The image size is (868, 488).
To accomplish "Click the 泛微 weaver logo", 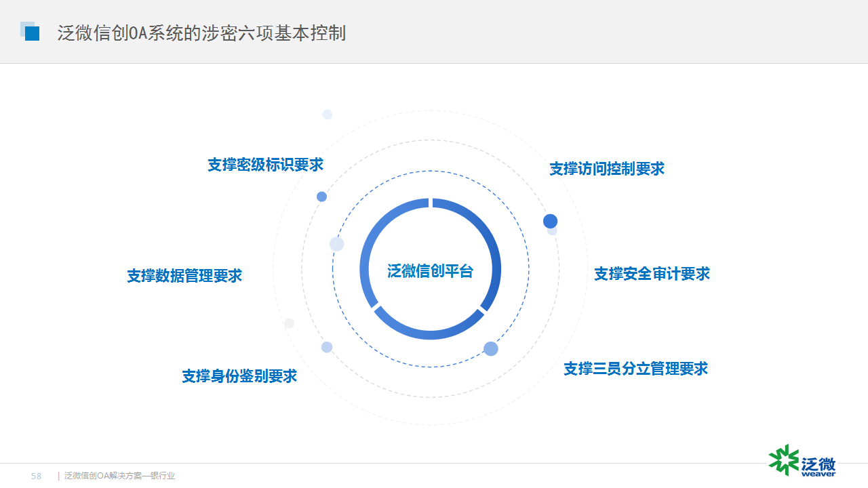I will point(802,460).
